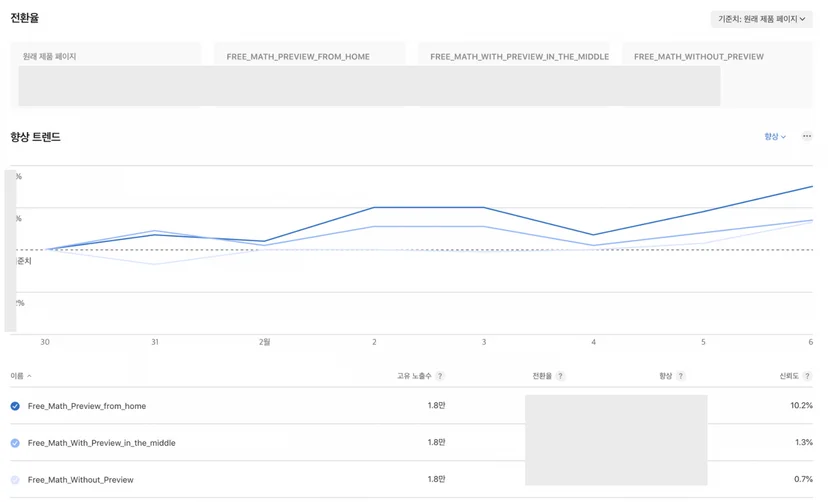Image resolution: width=828 pixels, height=502 pixels.
Task: Select the 원래 제품 페이지 card
Action: 106,75
